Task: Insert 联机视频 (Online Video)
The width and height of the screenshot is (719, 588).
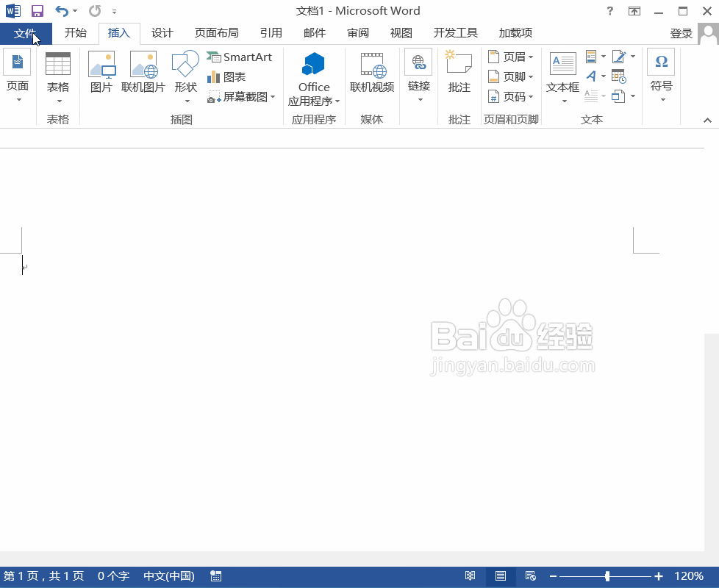Action: 372,72
